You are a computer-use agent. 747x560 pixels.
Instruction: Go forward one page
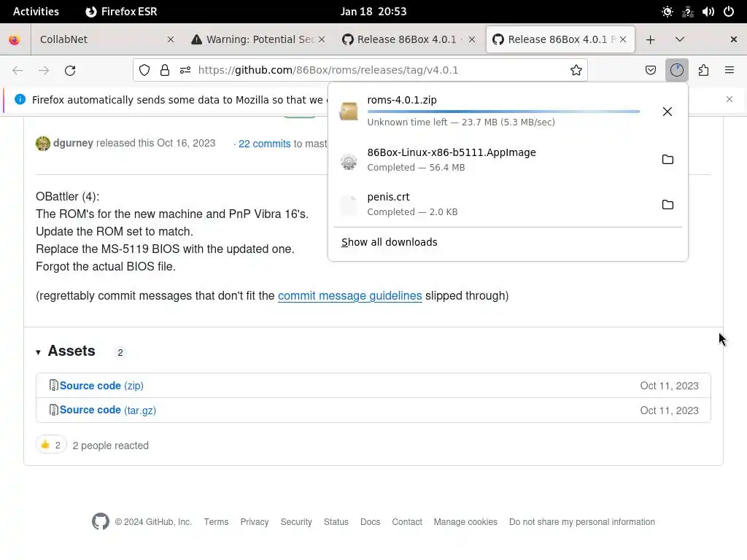[x=44, y=71]
